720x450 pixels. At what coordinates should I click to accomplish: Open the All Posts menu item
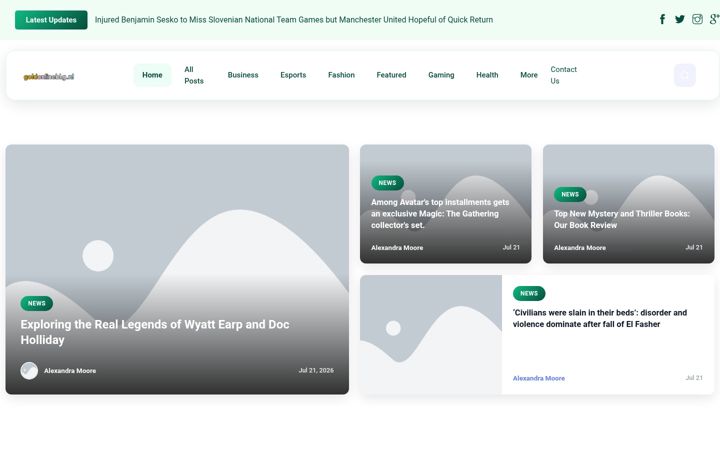tap(194, 75)
